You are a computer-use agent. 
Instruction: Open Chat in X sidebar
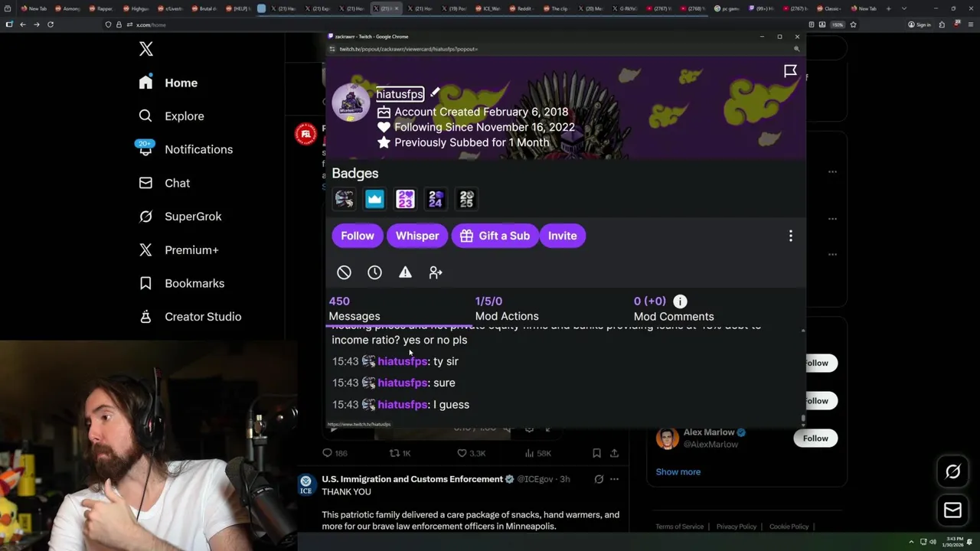click(165, 183)
